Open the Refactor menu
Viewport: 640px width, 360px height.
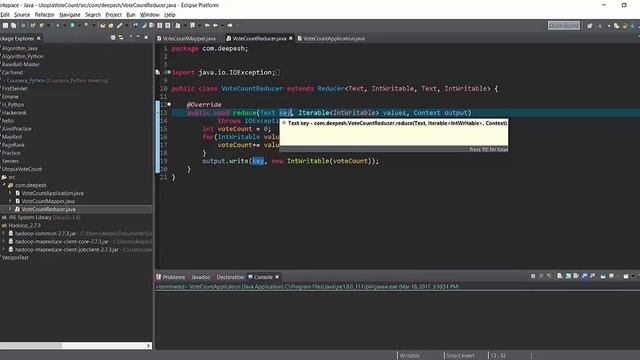44,15
